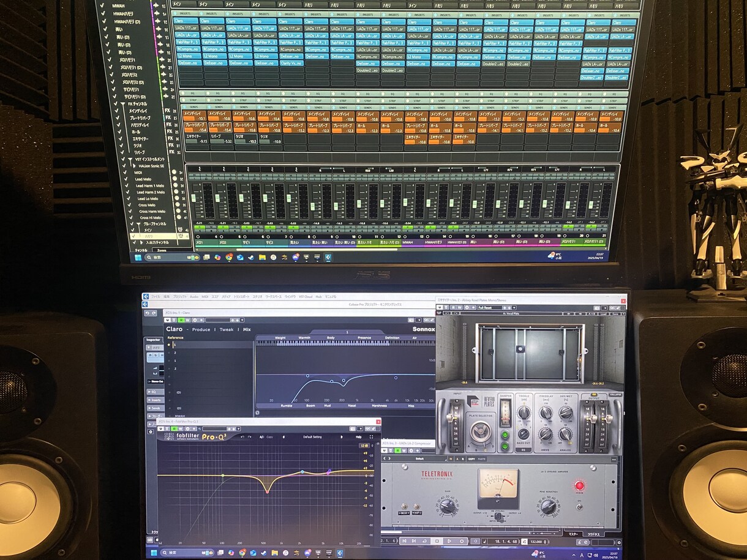Click the Play button in the transport bar
The image size is (747, 560).
pos(449,541)
